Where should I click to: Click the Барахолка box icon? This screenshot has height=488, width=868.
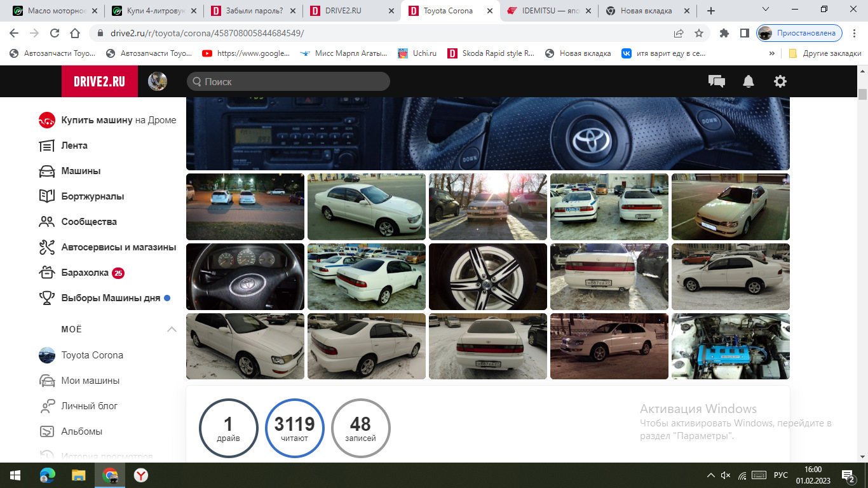[46, 273]
